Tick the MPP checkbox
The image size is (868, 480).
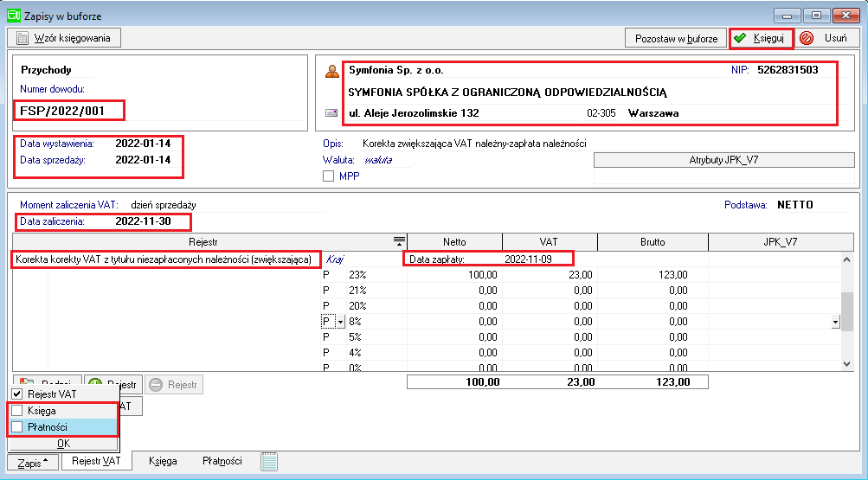pyautogui.click(x=329, y=176)
